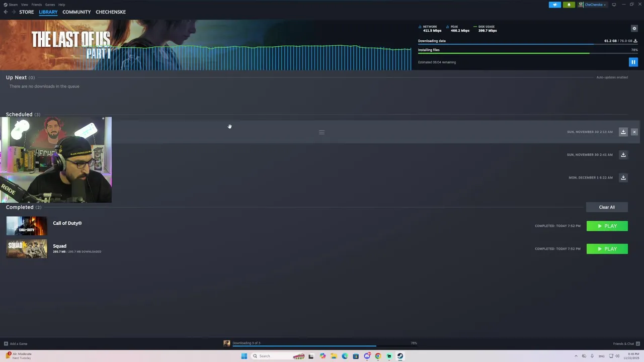Select the Call of Duty® title
The image size is (644, 362).
coord(67,223)
